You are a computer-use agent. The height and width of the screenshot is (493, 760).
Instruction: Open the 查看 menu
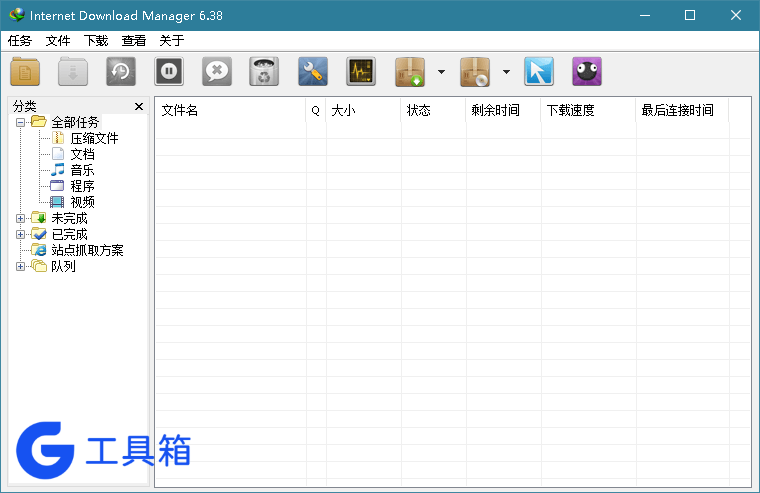click(134, 41)
